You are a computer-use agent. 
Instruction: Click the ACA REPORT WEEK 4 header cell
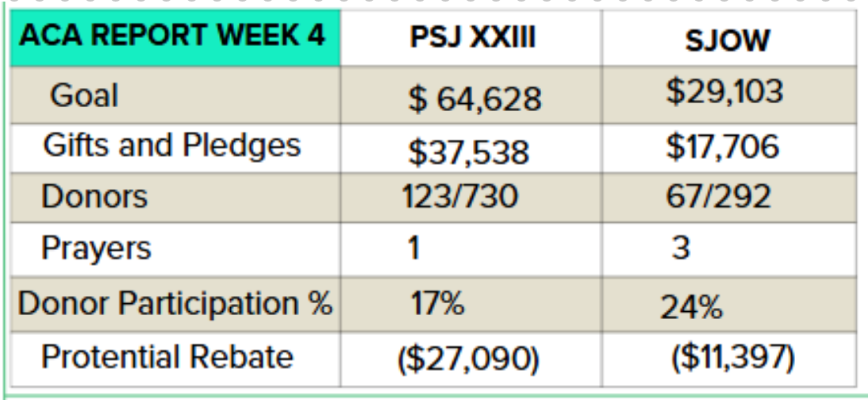click(x=175, y=38)
